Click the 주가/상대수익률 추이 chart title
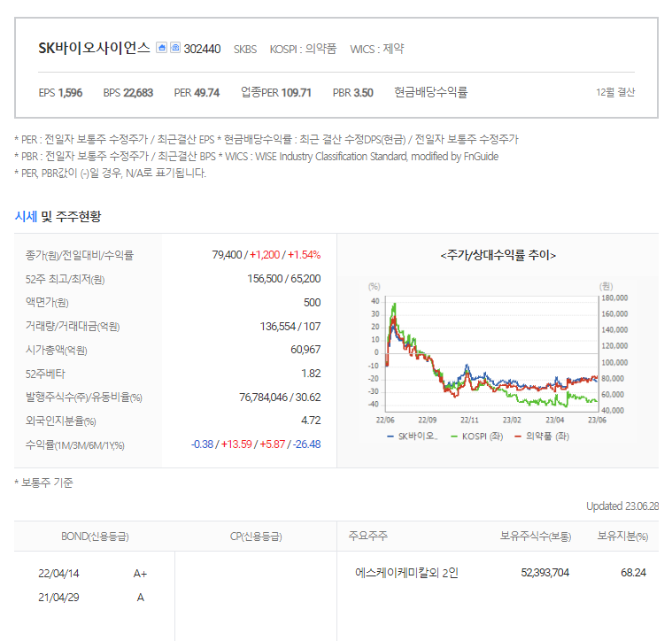 498,255
